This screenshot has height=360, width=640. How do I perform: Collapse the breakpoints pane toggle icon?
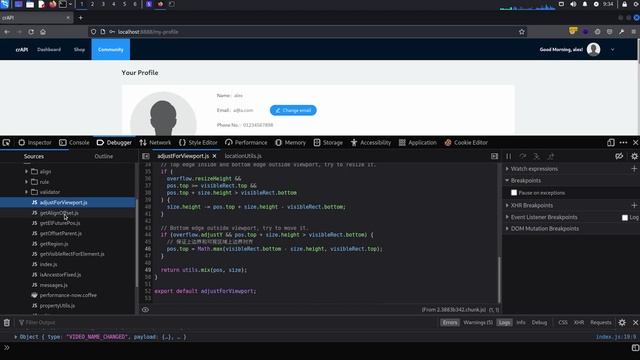tap(494, 156)
